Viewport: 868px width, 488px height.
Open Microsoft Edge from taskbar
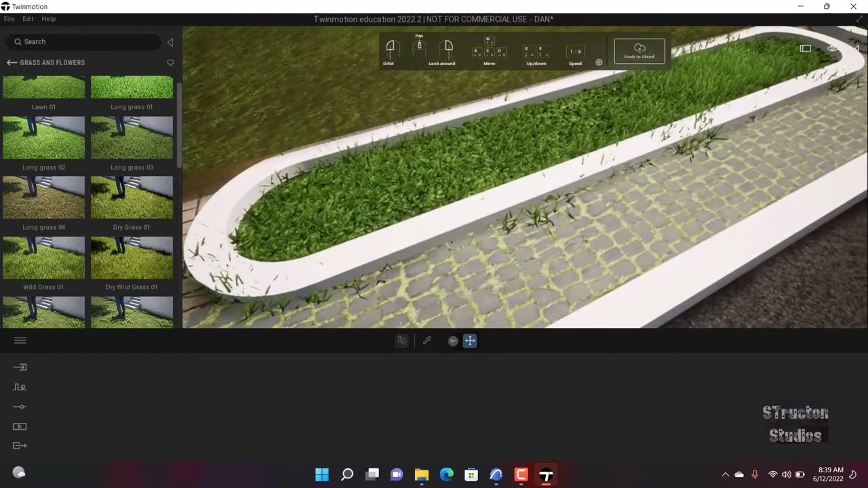pos(446,474)
